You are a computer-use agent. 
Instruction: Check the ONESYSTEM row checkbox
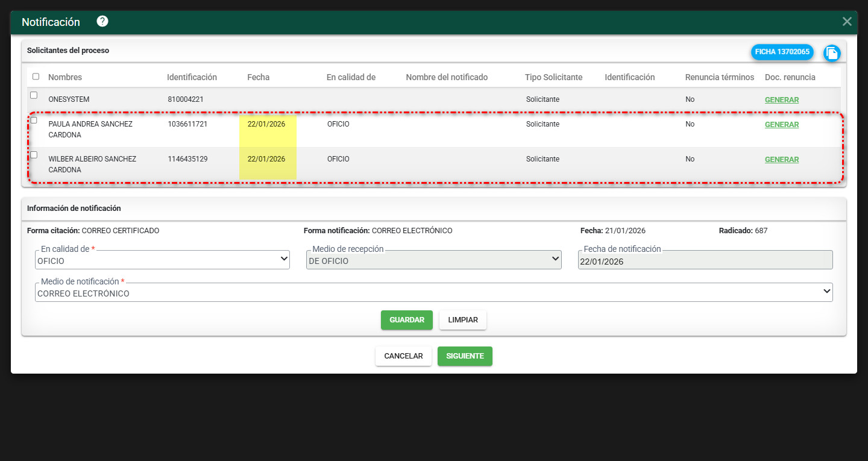tap(34, 95)
